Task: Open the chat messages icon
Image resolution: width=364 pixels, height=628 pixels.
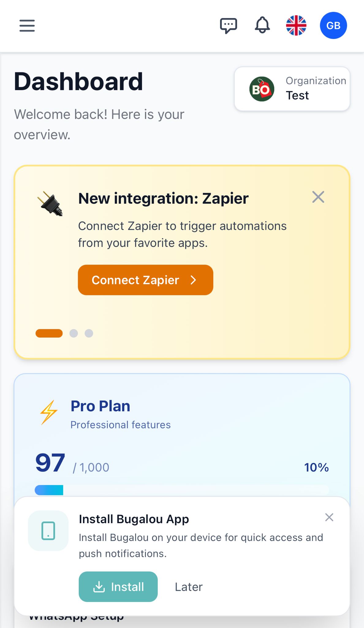Action: 229,25
